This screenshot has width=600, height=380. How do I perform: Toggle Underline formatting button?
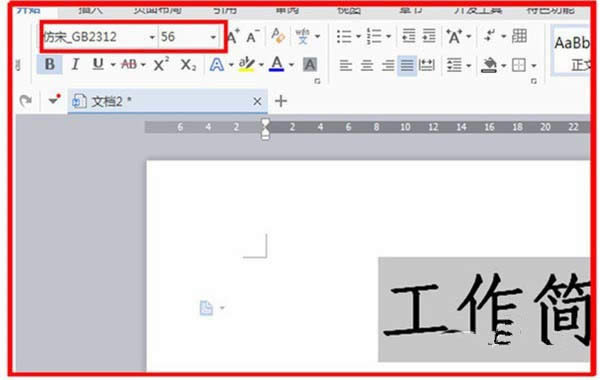[98, 64]
